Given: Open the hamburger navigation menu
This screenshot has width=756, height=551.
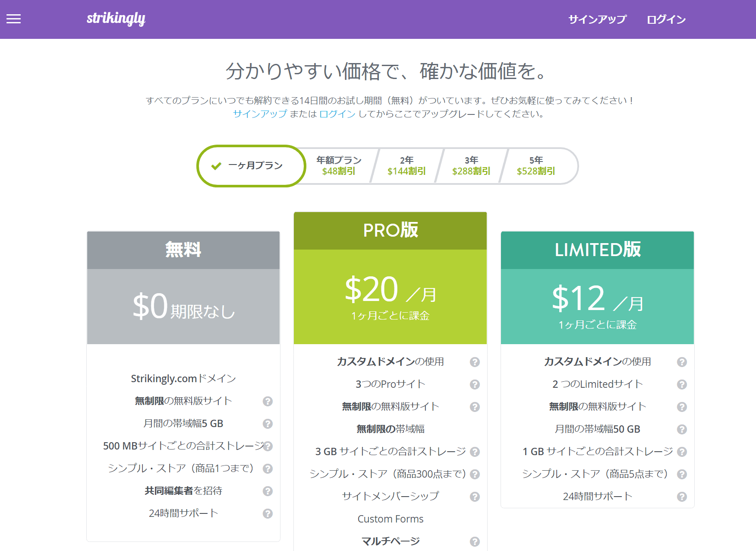Looking at the screenshot, I should [13, 19].
